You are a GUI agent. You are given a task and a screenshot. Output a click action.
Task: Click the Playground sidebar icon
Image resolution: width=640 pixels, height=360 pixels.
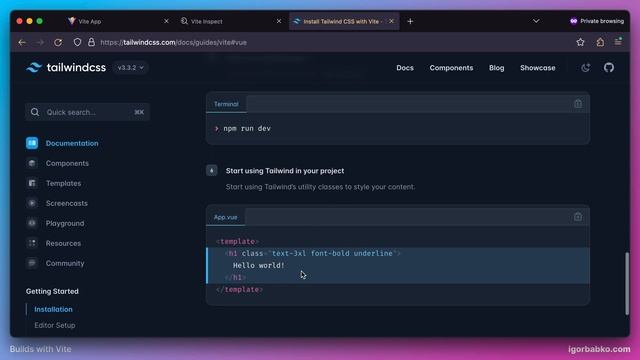(32, 223)
